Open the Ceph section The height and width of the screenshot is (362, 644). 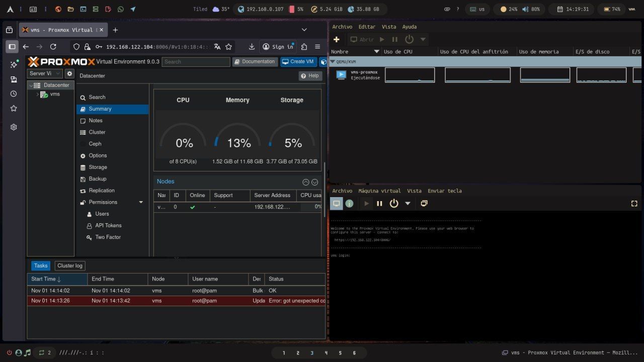112,144
